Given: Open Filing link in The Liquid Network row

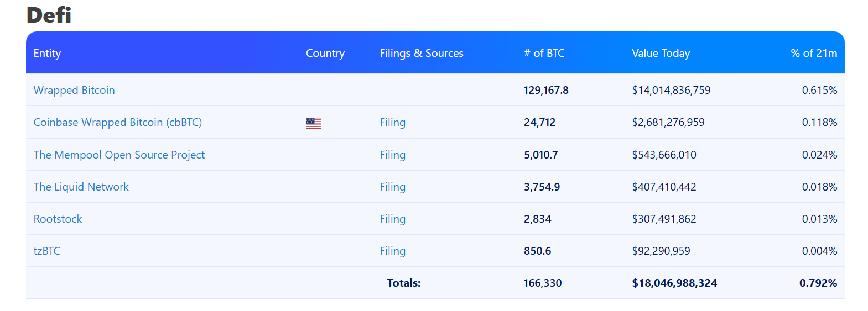Looking at the screenshot, I should tap(392, 187).
